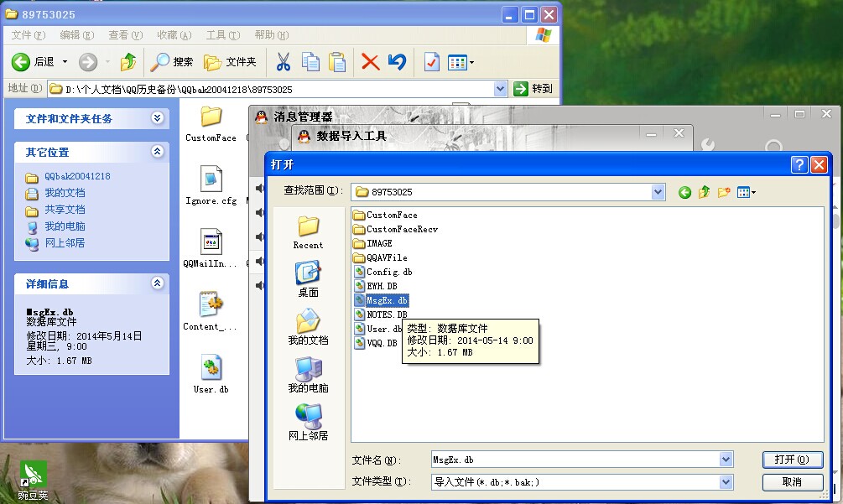This screenshot has width=843, height=504.
Task: Click 我的文档 in the dialog sidebar
Action: 308,327
